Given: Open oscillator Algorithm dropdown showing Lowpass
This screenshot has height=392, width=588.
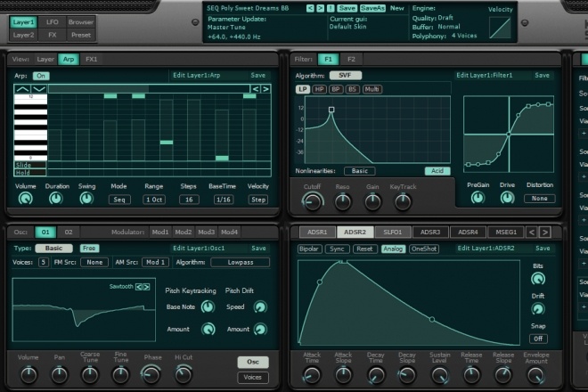Looking at the screenshot, I should point(241,262).
